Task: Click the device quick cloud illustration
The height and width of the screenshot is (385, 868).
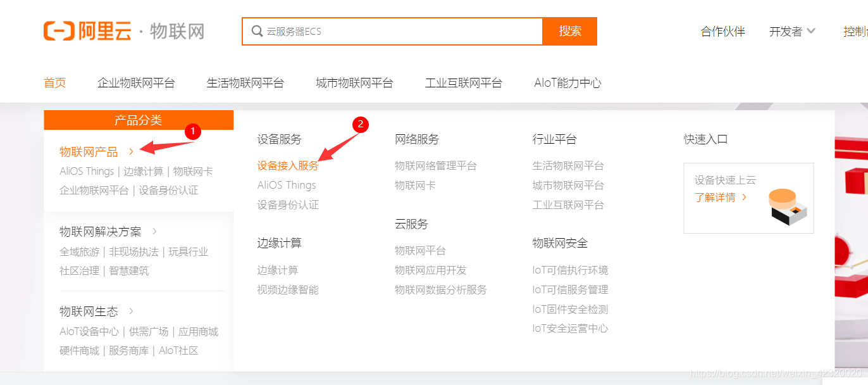Action: click(788, 206)
